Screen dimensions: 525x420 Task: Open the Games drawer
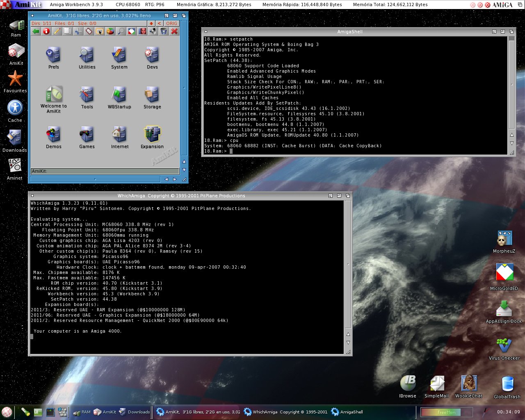87,137
